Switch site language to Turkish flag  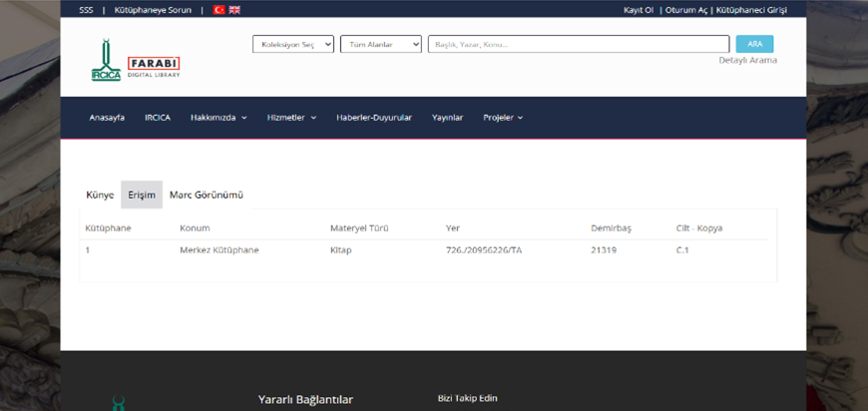pyautogui.click(x=218, y=10)
